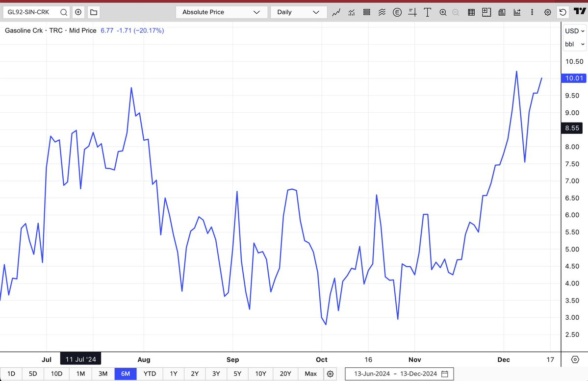Select the YTD time range
Screen dimensions: 588x381
point(150,374)
